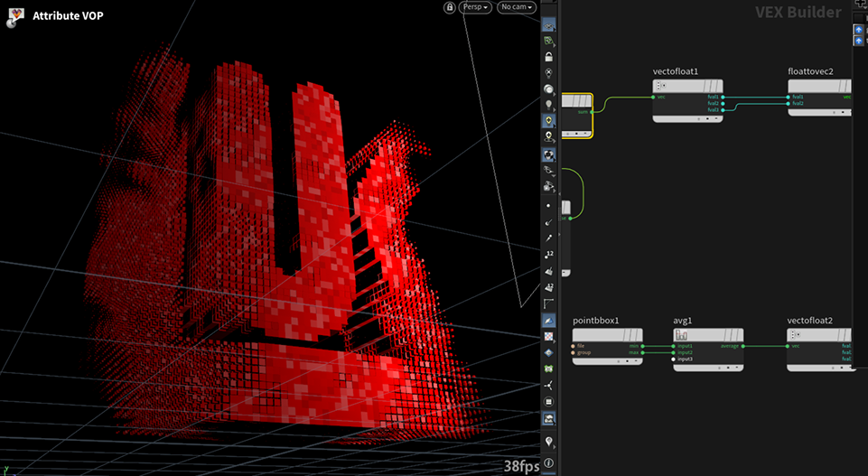Toggle display points dot icon
This screenshot has height=476, width=868.
[548, 206]
